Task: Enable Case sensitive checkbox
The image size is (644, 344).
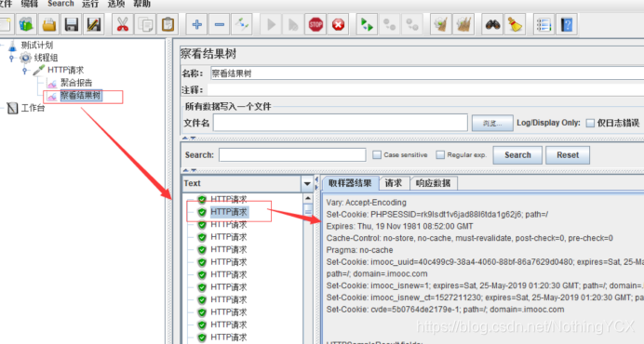Action: click(377, 154)
